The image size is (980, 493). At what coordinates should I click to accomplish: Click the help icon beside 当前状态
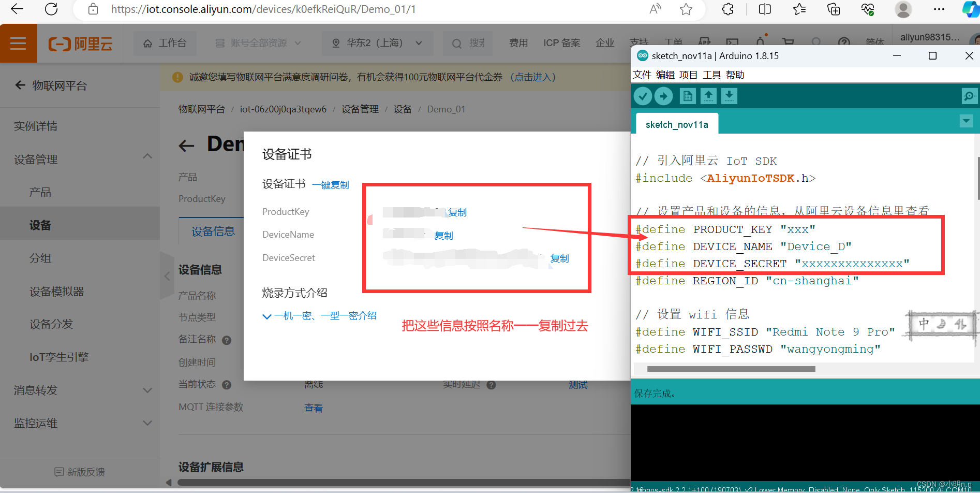[227, 385]
